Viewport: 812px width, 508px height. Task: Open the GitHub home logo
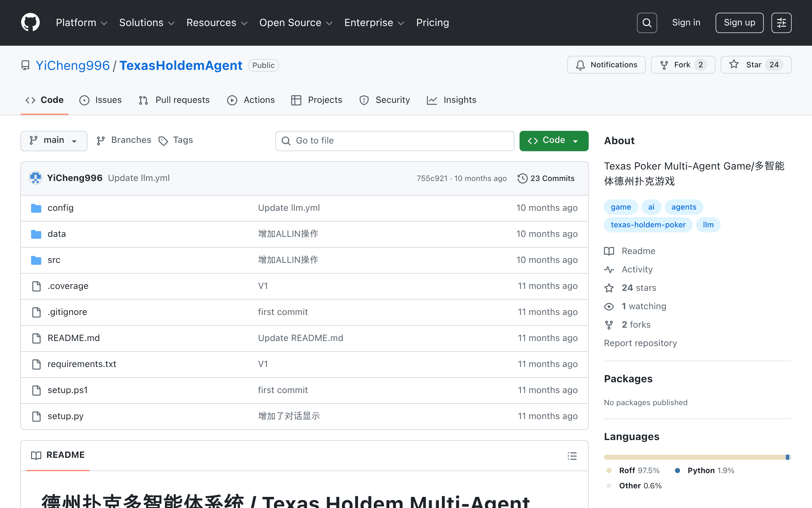[30, 23]
